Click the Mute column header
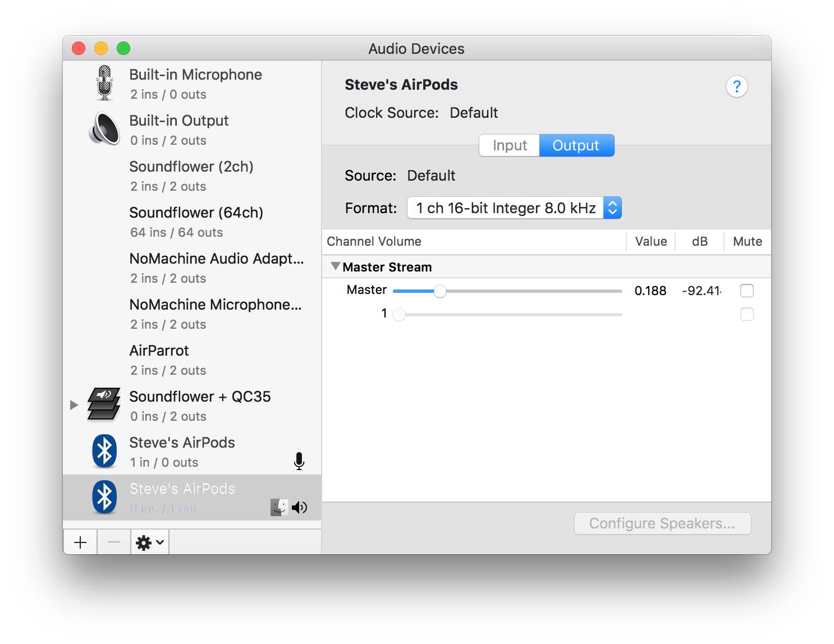This screenshot has width=834, height=644. pyautogui.click(x=748, y=241)
